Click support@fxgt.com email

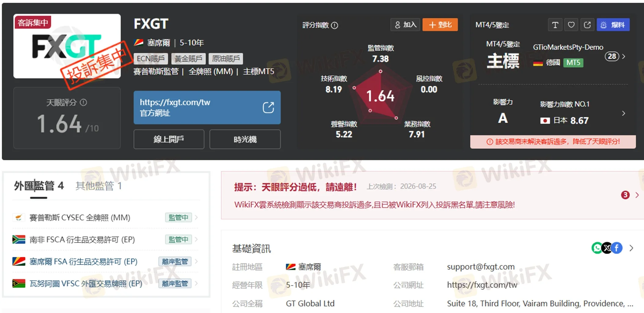point(481,267)
